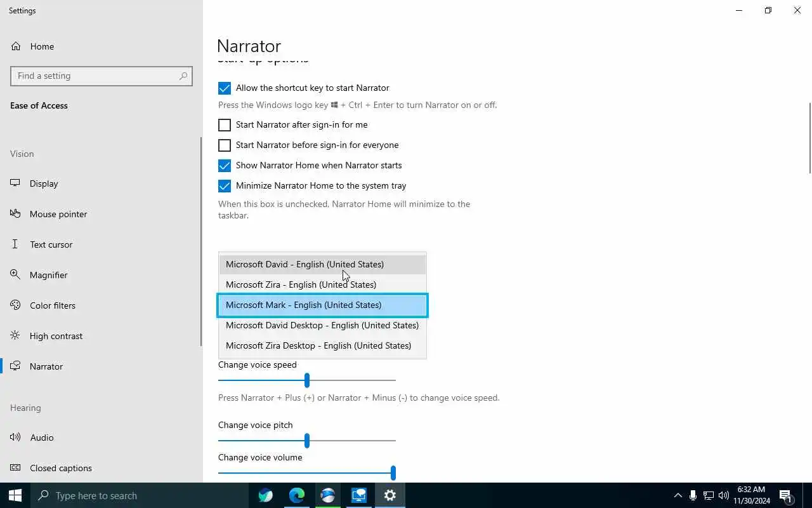Viewport: 812px width, 508px height.
Task: Click the search magnifier in Find a setting
Action: [183, 76]
